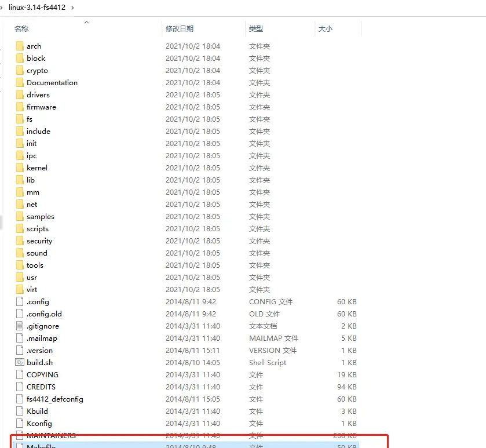Select the fs4412_defconfig file
This screenshot has width=486, height=448.
54,399
